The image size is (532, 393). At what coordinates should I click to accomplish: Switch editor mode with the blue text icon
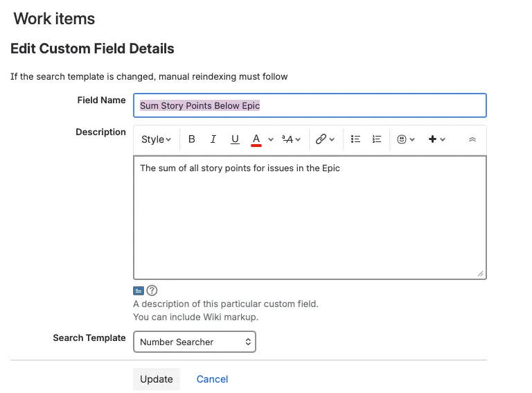pos(139,291)
